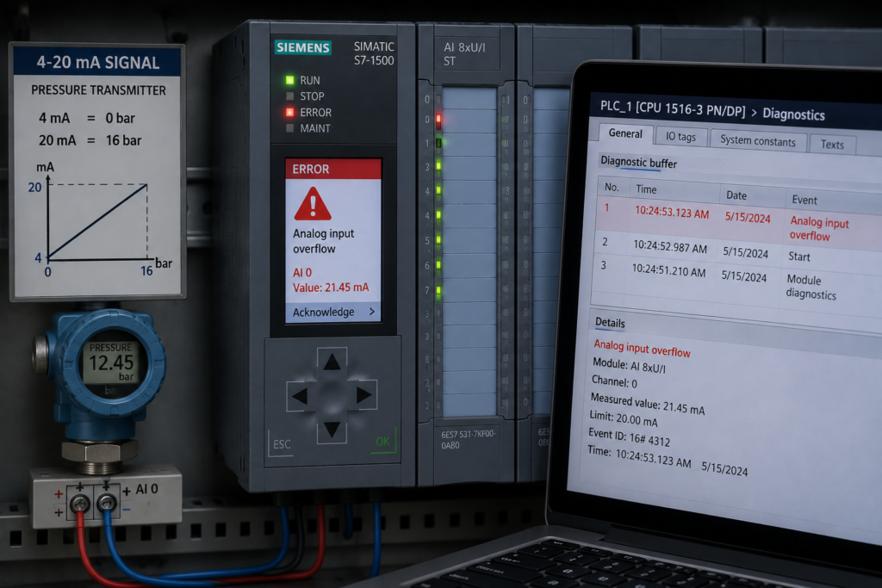Viewport: 882px width, 588px height.
Task: Click the 'Start' event cell in row 2
Action: [x=798, y=257]
